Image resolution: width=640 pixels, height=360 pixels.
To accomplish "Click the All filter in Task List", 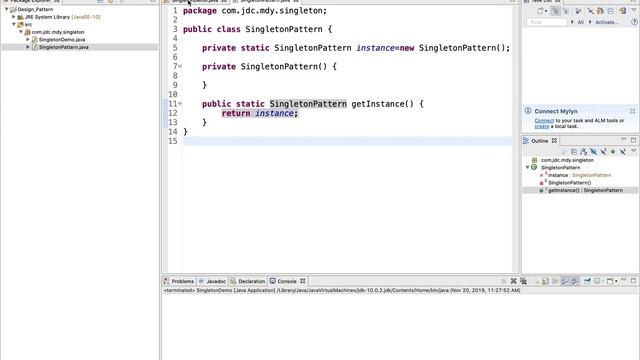I will (580, 22).
